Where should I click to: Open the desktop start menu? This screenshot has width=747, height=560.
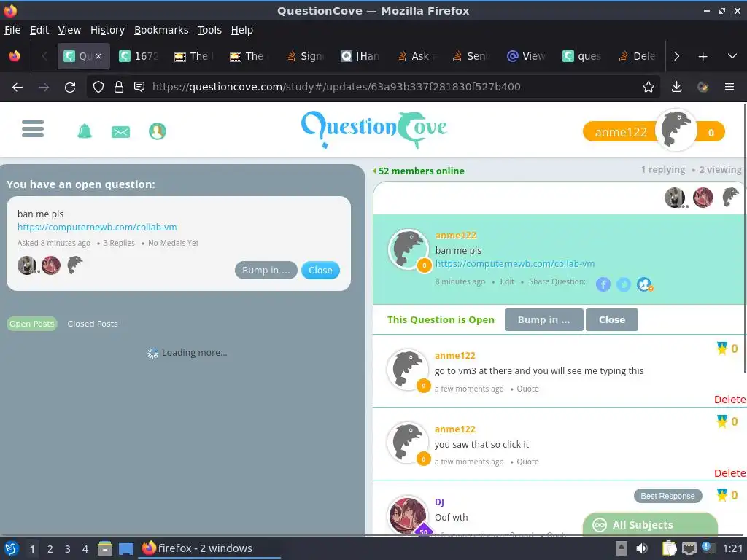click(12, 548)
